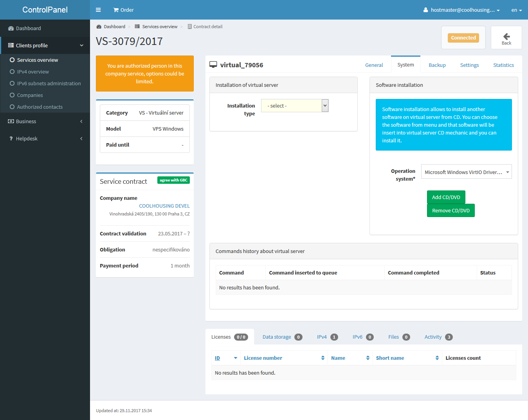
Task: Click the Dashboard breadcrumb icon
Action: [x=99, y=27]
